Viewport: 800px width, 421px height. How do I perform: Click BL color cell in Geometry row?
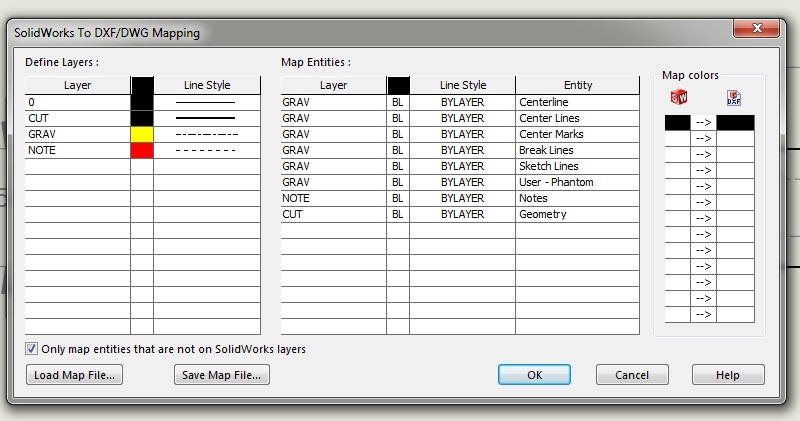pyautogui.click(x=398, y=214)
